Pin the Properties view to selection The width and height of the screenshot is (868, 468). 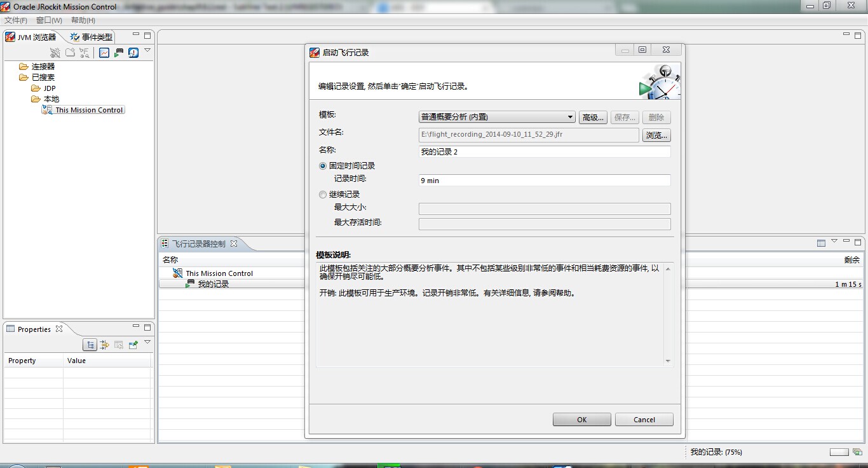tap(133, 345)
